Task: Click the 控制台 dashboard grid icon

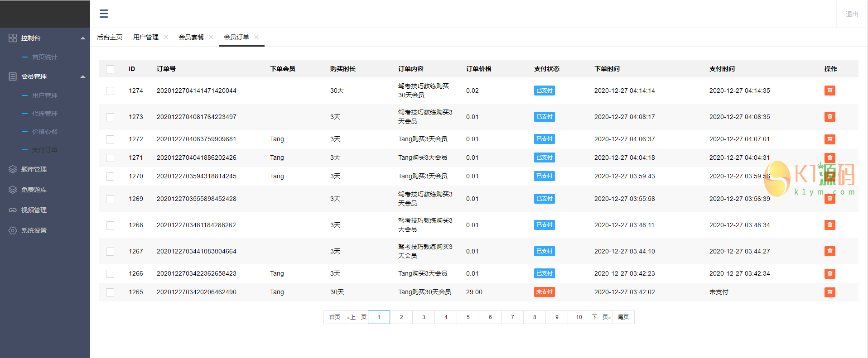Action: click(x=13, y=38)
